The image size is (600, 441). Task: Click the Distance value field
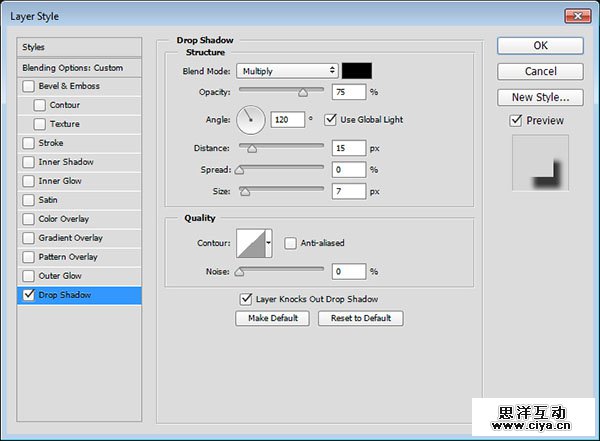349,148
